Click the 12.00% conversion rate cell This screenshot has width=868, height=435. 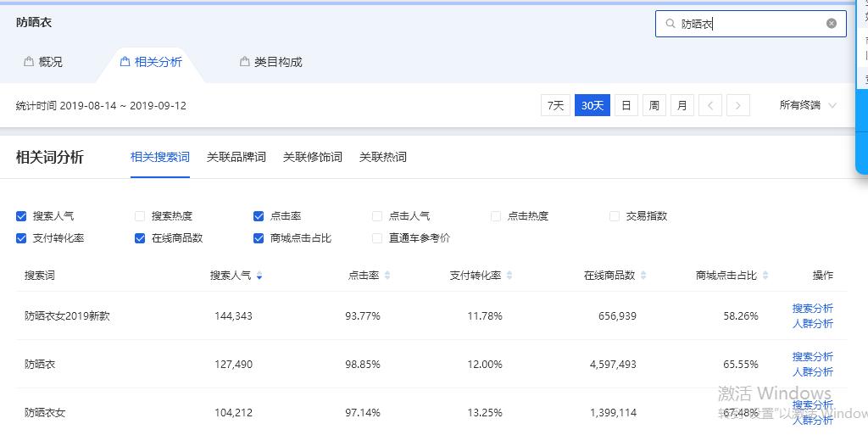coord(484,364)
